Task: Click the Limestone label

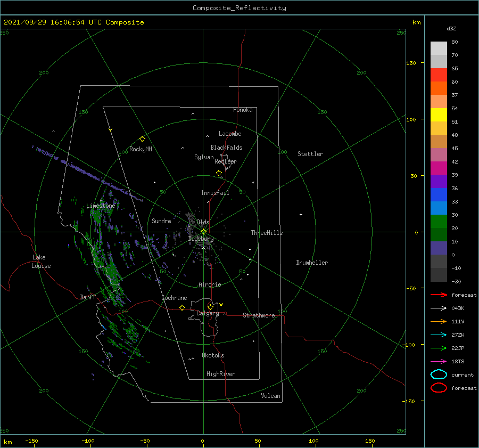Action: pos(101,206)
